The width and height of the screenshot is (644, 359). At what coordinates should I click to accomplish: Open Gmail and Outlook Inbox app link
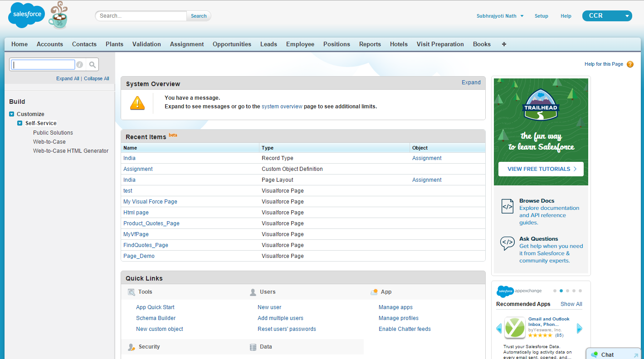[x=549, y=322]
